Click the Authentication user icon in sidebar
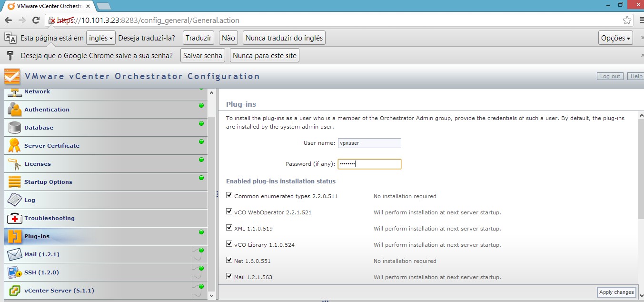The width and height of the screenshot is (644, 302). (x=15, y=110)
